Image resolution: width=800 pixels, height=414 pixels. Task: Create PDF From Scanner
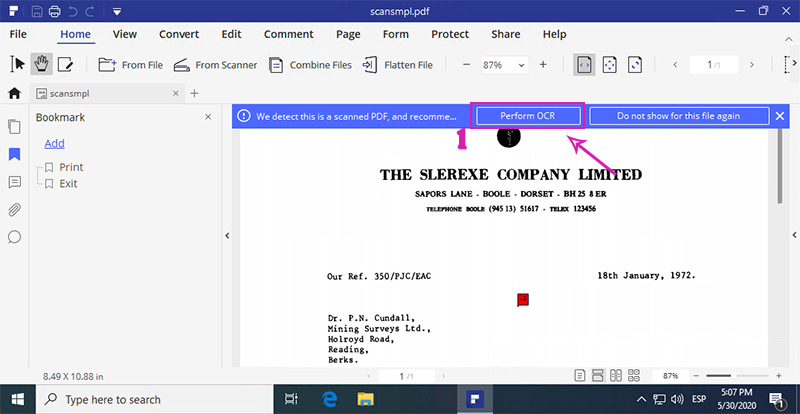(215, 65)
